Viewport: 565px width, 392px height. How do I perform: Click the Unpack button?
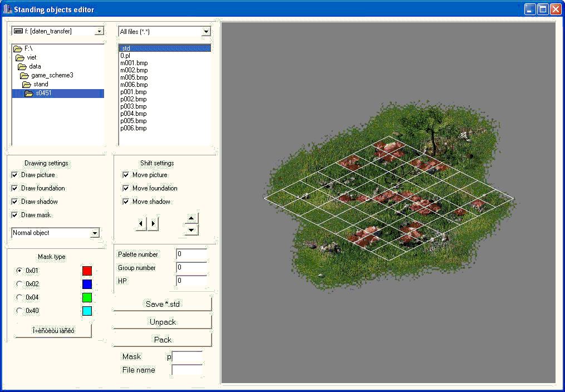(x=163, y=322)
